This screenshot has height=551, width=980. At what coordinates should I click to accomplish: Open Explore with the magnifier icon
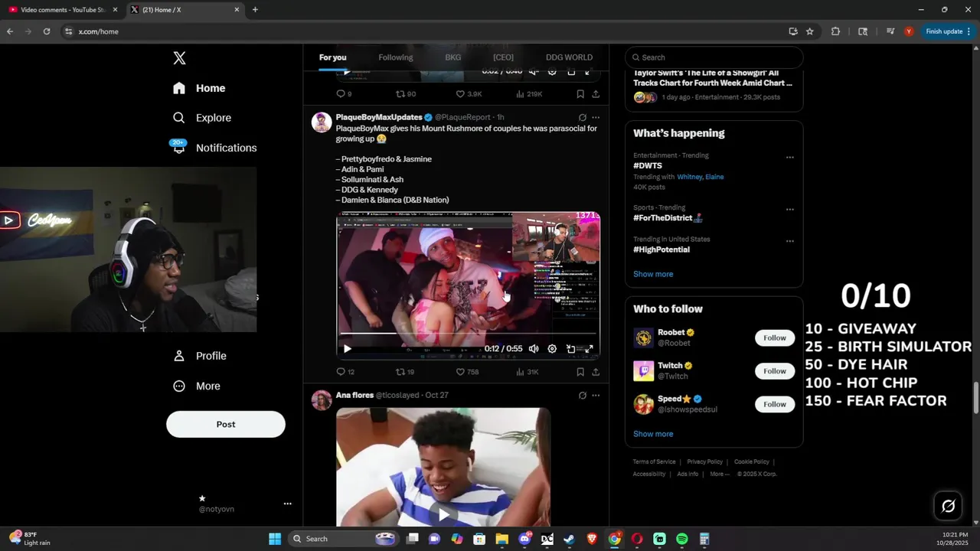point(179,118)
